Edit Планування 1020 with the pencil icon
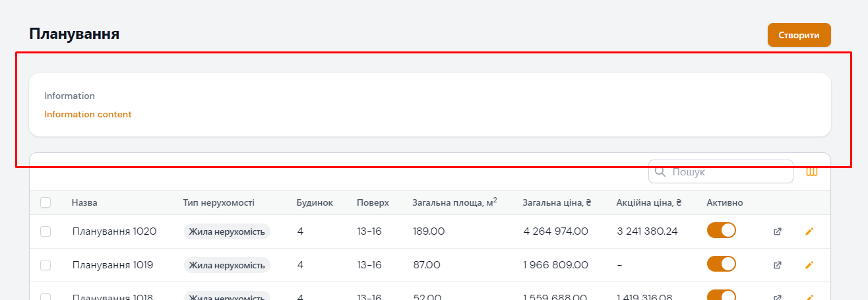 [809, 231]
